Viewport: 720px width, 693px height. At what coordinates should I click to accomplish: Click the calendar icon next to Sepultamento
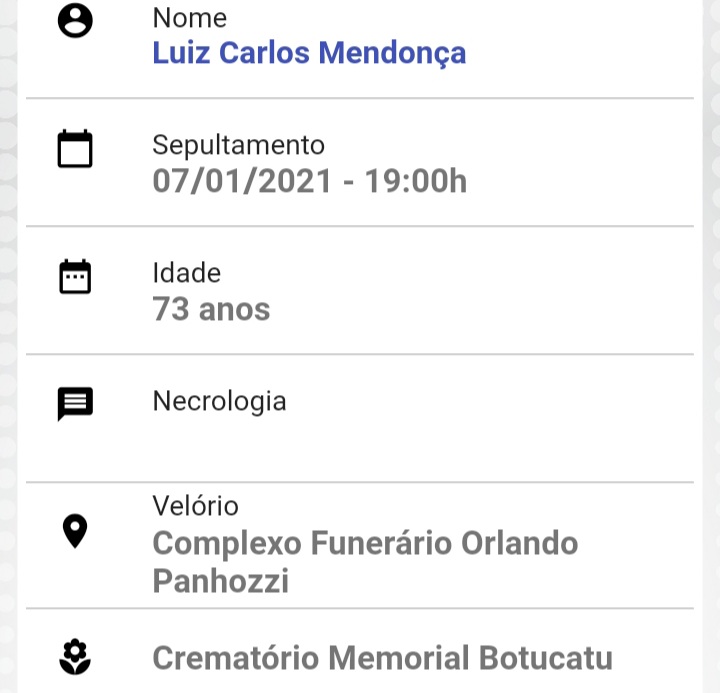click(75, 149)
